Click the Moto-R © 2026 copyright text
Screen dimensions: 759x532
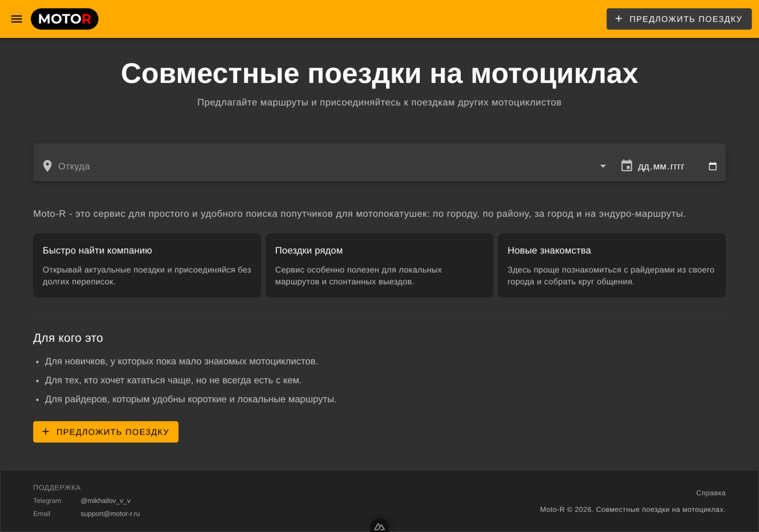633,509
